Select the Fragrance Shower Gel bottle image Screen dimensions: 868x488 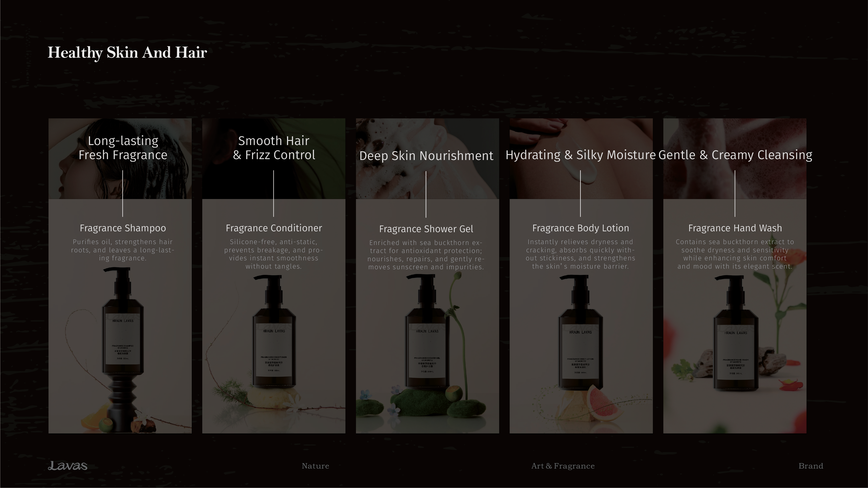point(427,332)
